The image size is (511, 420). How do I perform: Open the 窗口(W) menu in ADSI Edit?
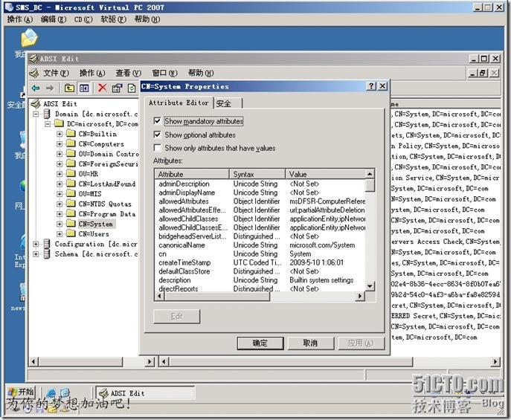tap(164, 73)
